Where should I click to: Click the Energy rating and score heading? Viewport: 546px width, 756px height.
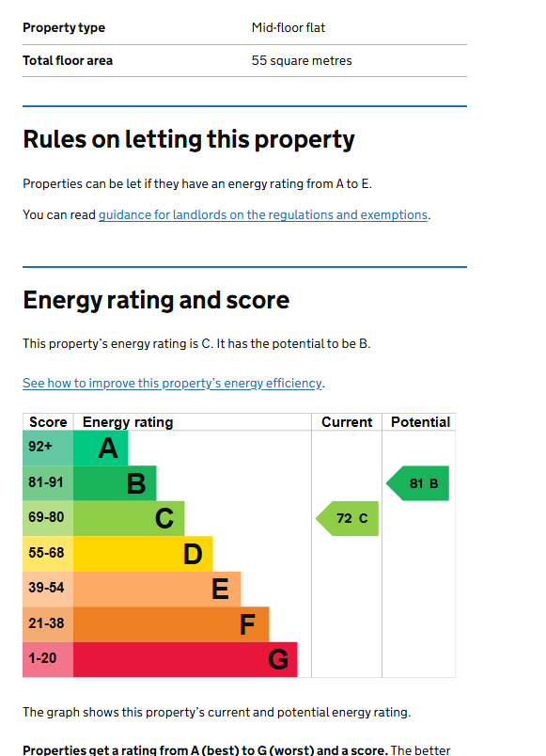click(156, 300)
